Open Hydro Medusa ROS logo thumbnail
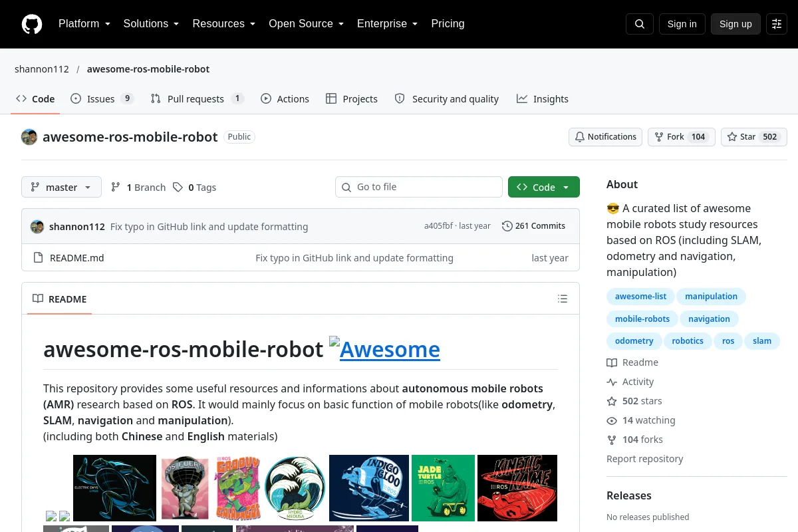This screenshot has height=532, width=798. (x=295, y=488)
